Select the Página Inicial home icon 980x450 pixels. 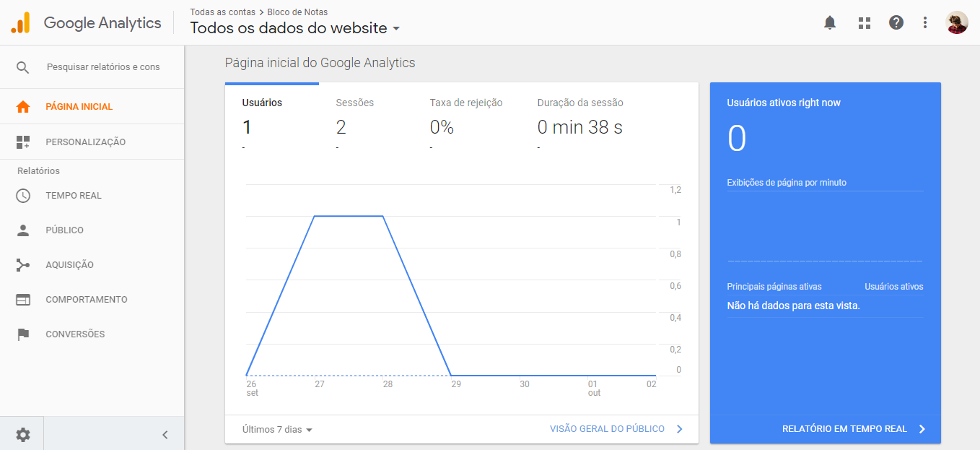(21, 106)
